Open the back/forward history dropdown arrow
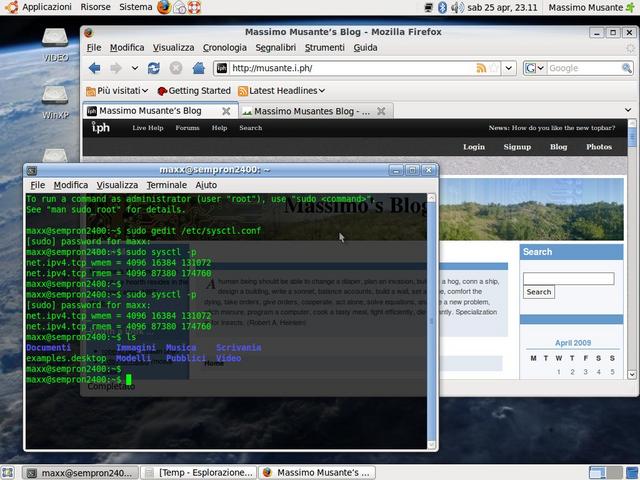The height and width of the screenshot is (480, 640). click(135, 68)
